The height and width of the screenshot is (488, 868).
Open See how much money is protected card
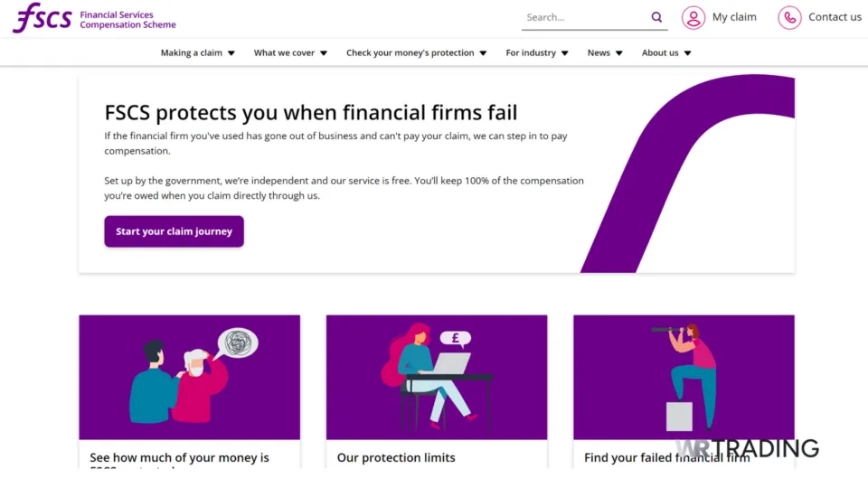pyautogui.click(x=179, y=457)
